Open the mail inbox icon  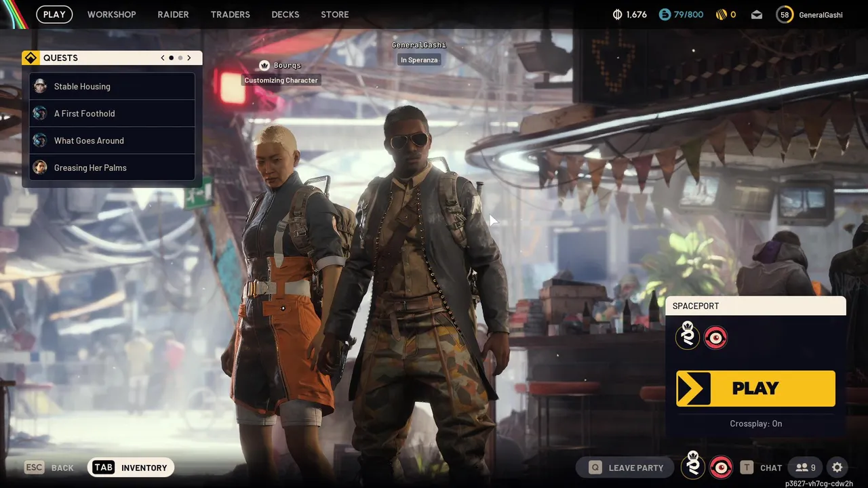pos(757,14)
